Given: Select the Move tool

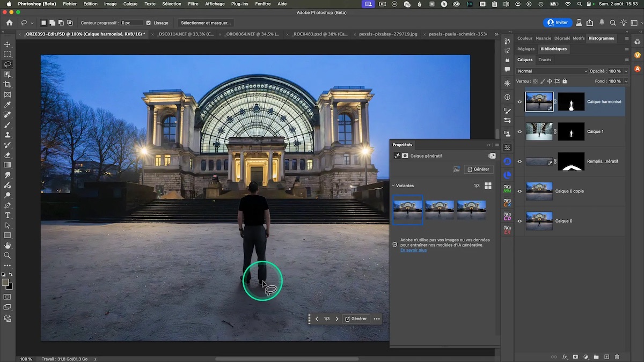Looking at the screenshot, I should click(x=8, y=44).
